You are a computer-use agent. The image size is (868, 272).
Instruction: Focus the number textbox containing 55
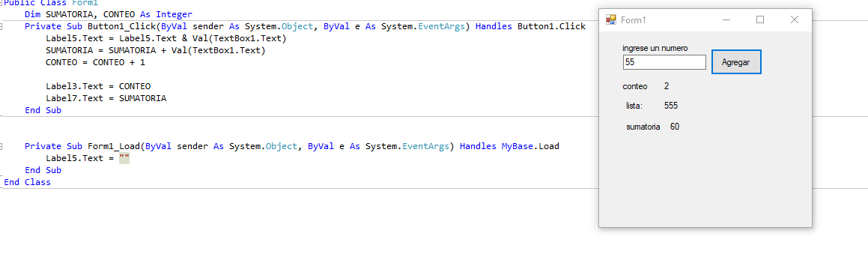pos(664,63)
